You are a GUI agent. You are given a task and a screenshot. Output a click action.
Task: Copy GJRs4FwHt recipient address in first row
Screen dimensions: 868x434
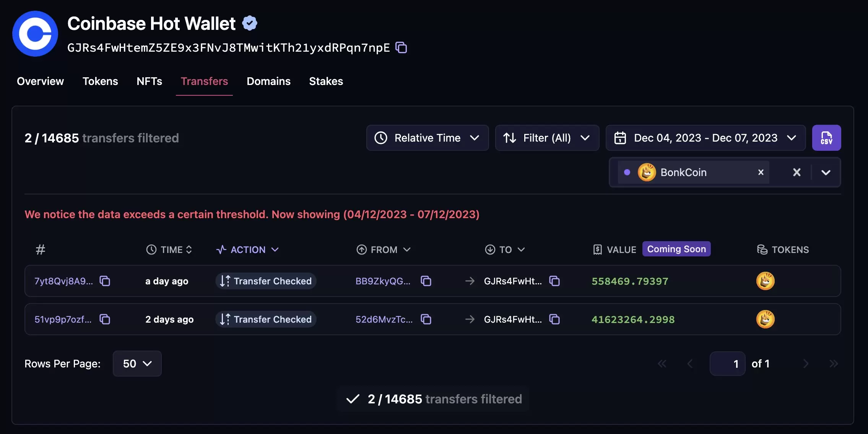coord(554,281)
